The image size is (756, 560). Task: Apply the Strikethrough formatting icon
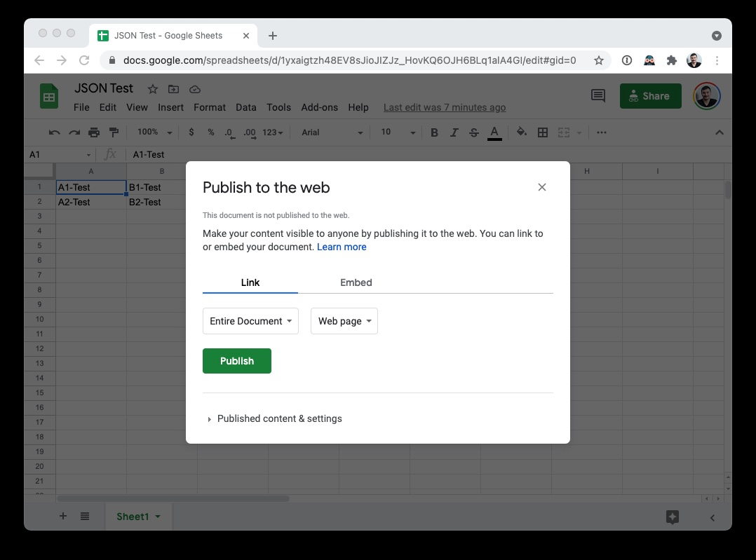[473, 132]
